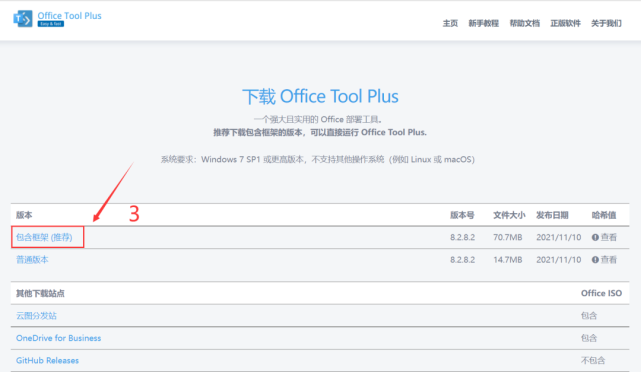This screenshot has width=641, height=372.
Task: Click info icon beside 普通版本 hash 查看
Action: pyautogui.click(x=595, y=260)
